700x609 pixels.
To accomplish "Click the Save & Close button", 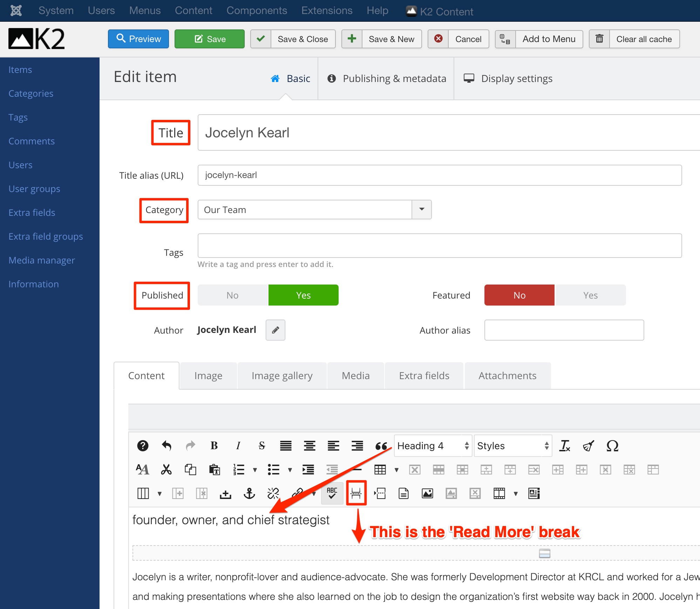I will [304, 39].
